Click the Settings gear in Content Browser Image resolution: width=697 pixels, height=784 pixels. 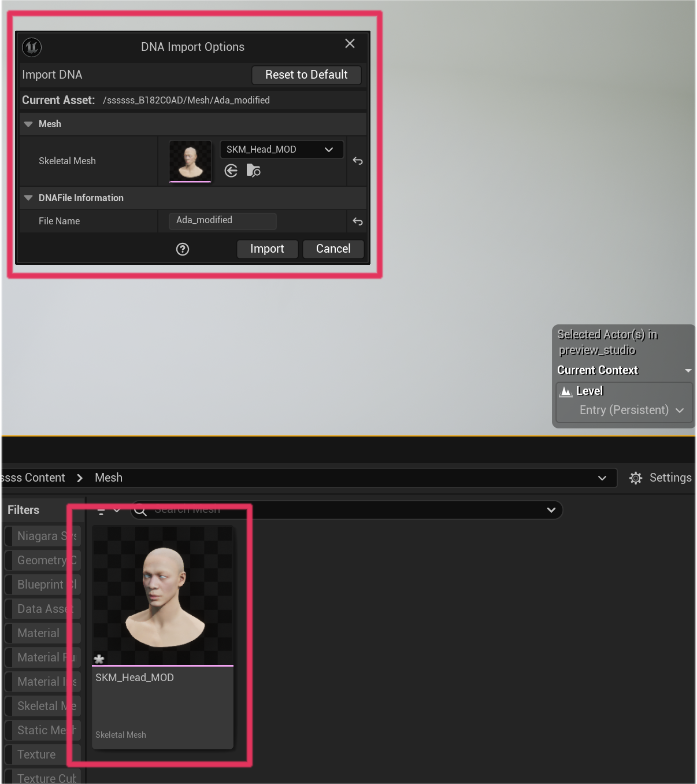click(x=636, y=478)
